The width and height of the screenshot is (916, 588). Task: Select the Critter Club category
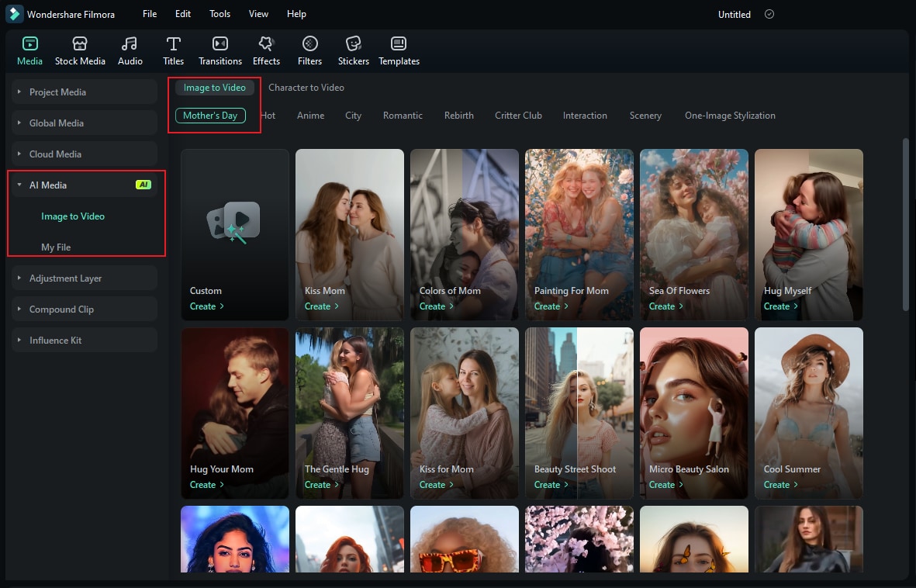click(518, 116)
